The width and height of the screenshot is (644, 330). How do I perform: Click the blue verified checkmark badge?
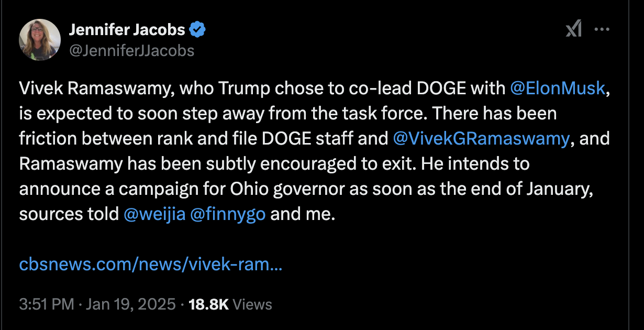(197, 30)
